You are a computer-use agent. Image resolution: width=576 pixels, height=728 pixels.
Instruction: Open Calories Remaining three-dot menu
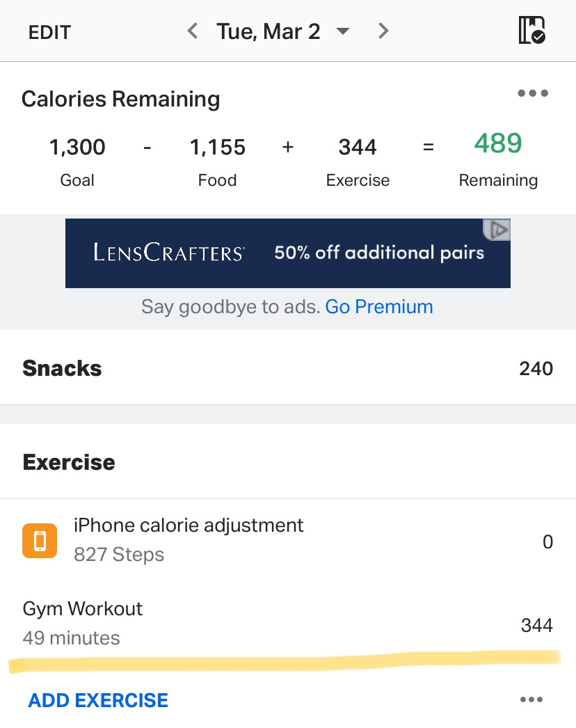pyautogui.click(x=533, y=93)
